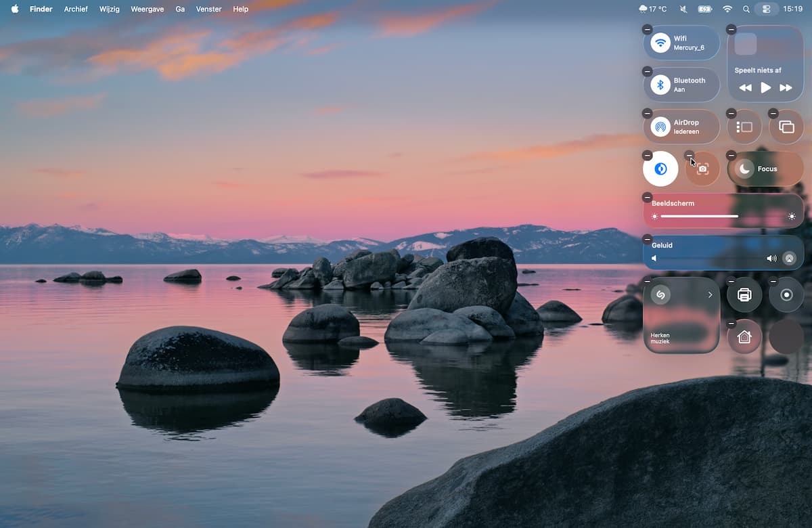Click the screen mirroring control
Screen dimensions: 812x528
(x=786, y=127)
